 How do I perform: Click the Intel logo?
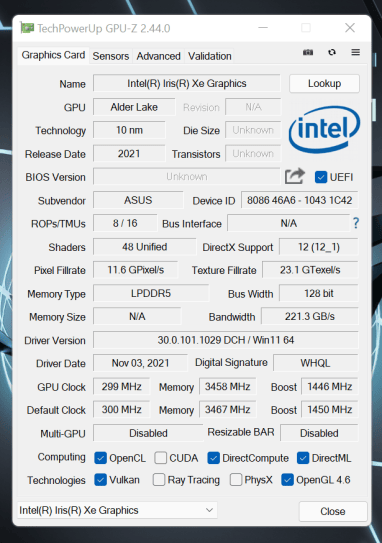pos(324,130)
